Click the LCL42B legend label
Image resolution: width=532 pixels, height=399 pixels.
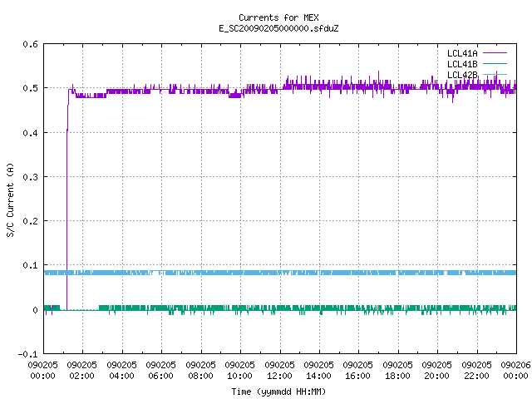[462, 75]
